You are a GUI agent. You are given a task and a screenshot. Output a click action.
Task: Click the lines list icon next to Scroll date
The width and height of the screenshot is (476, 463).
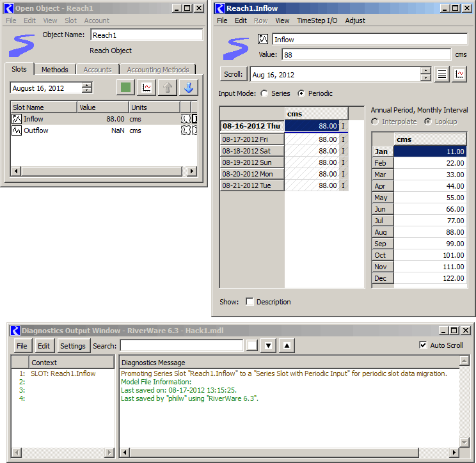(x=442, y=74)
